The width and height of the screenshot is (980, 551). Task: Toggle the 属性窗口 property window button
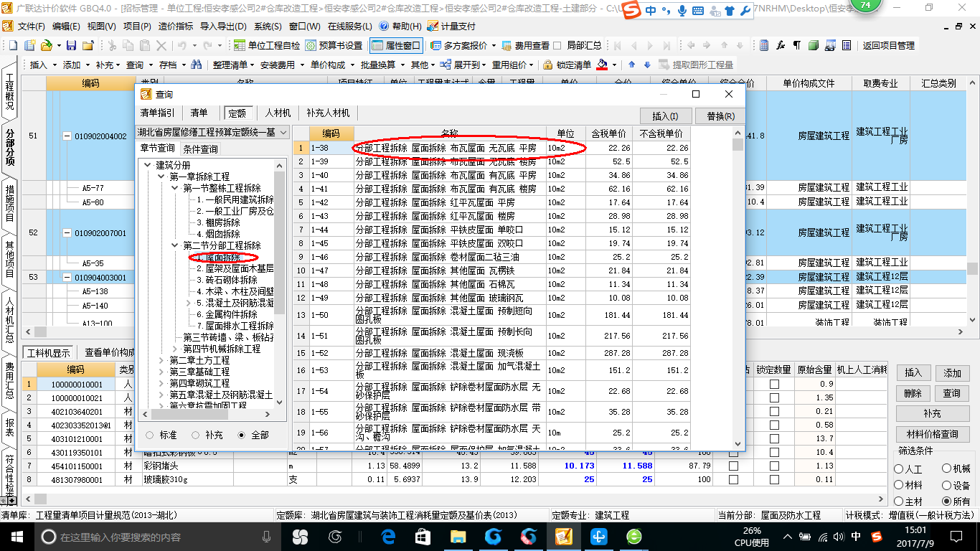click(396, 45)
